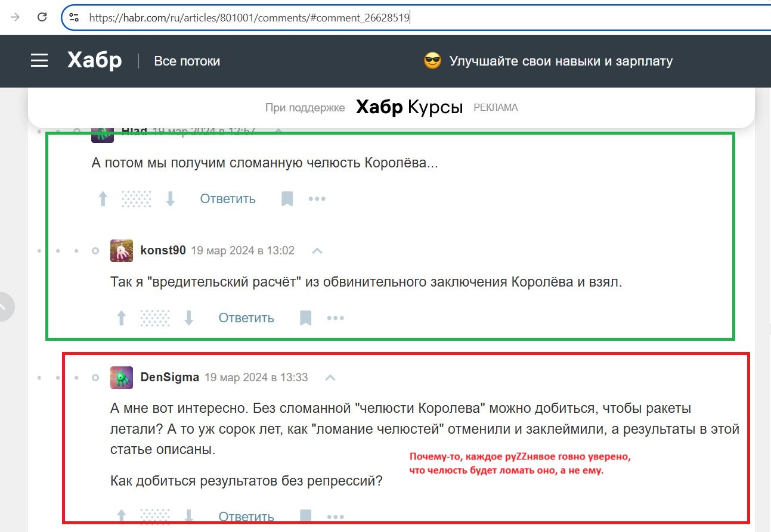The image size is (771, 532).
Task: Collapse Hlad's comment via its chevron
Action: [278, 132]
